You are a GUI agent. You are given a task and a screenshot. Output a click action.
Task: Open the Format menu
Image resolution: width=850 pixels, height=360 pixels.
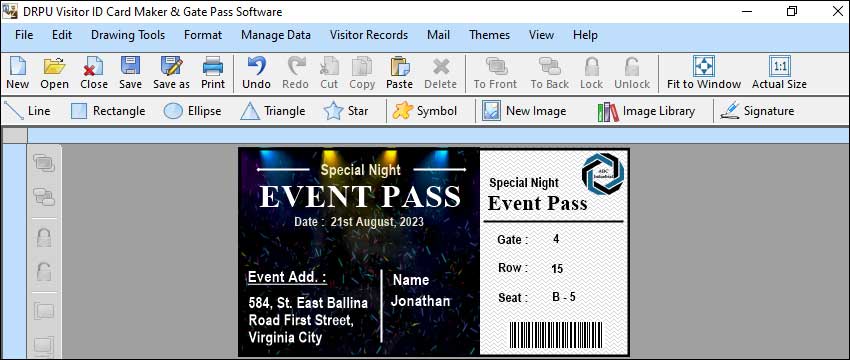tap(203, 35)
